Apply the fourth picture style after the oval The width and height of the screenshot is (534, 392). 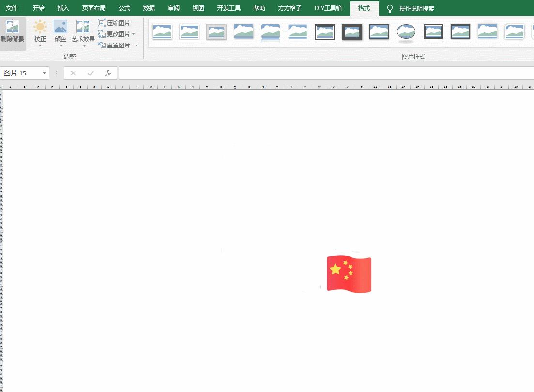[x=514, y=31]
